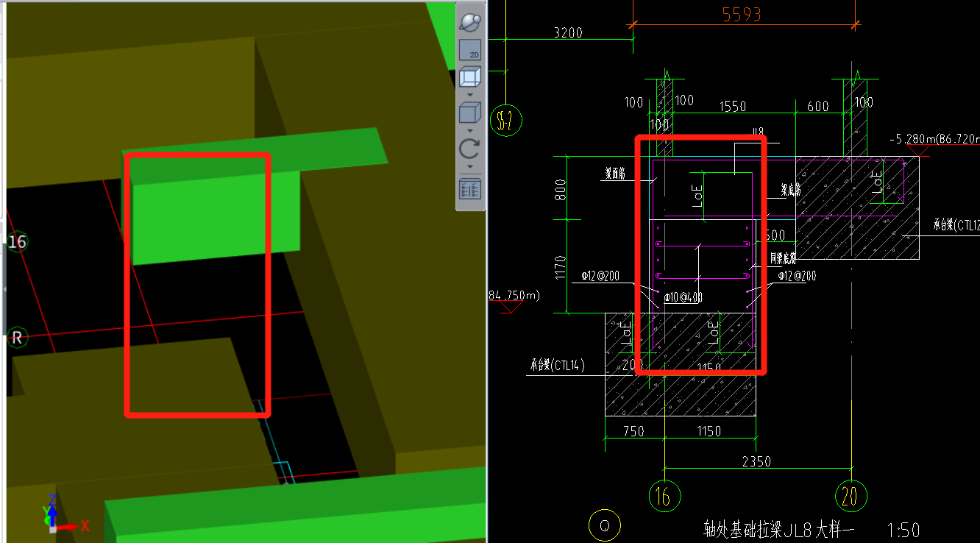Image resolution: width=980 pixels, height=543 pixels.
Task: Click the yellow Q axis bubble
Action: (x=605, y=526)
